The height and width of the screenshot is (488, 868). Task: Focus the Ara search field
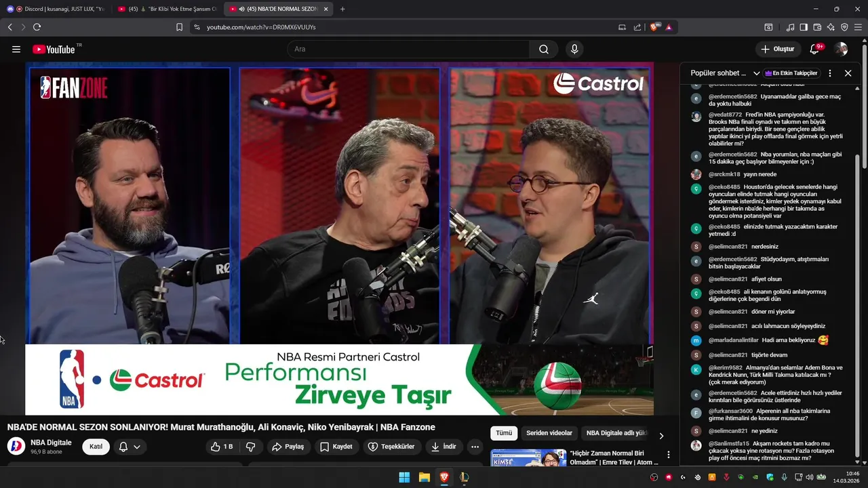click(x=408, y=49)
